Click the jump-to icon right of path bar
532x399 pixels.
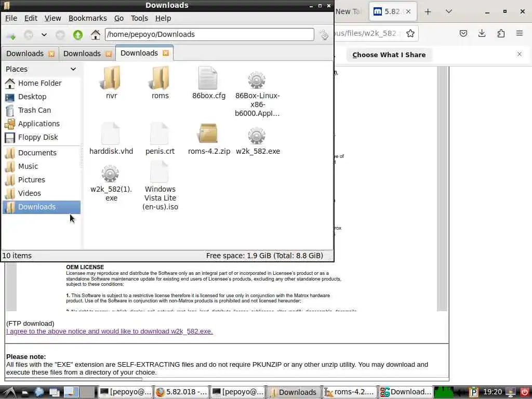pyautogui.click(x=324, y=35)
